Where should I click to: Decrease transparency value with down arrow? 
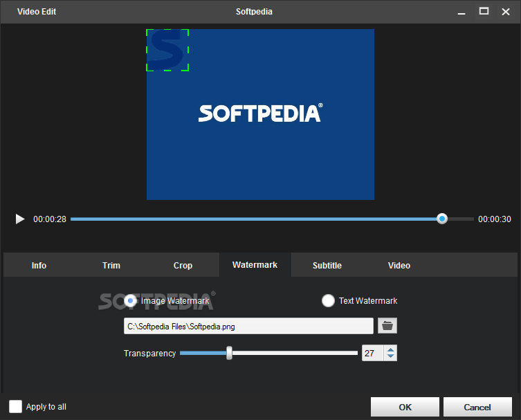pyautogui.click(x=391, y=356)
